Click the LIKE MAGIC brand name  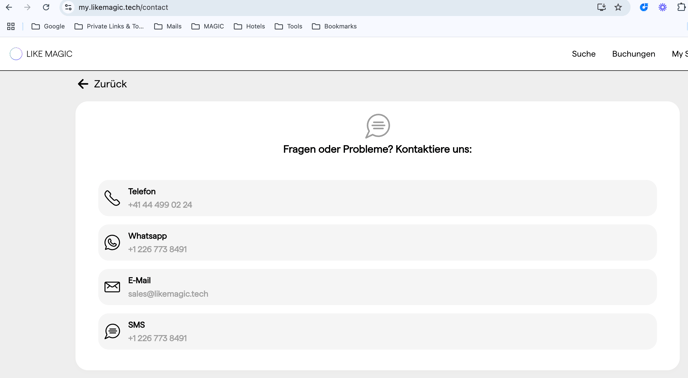click(49, 54)
